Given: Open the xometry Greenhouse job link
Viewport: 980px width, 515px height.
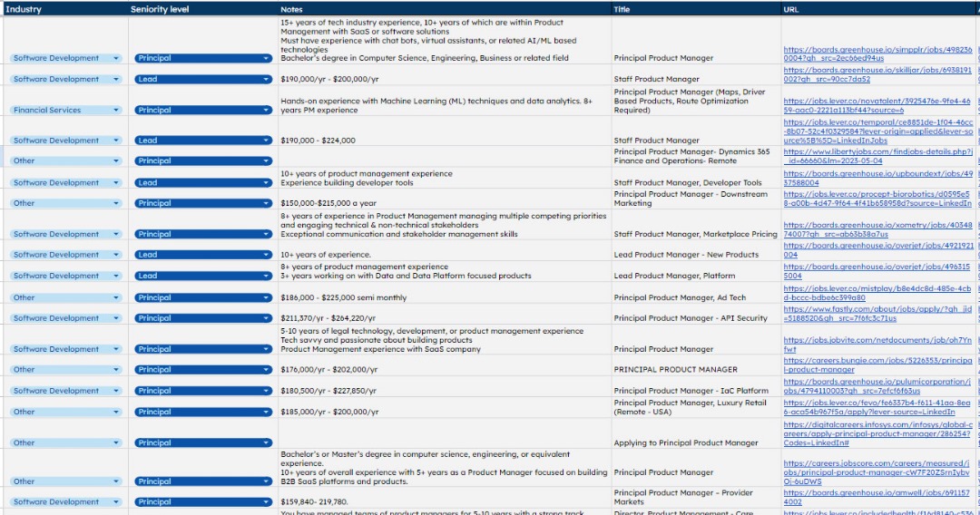Looking at the screenshot, I should pyautogui.click(x=878, y=229).
